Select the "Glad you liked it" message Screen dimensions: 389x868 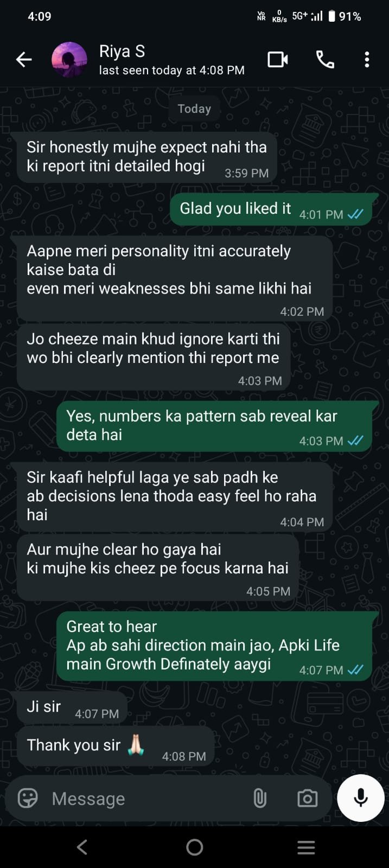[271, 209]
